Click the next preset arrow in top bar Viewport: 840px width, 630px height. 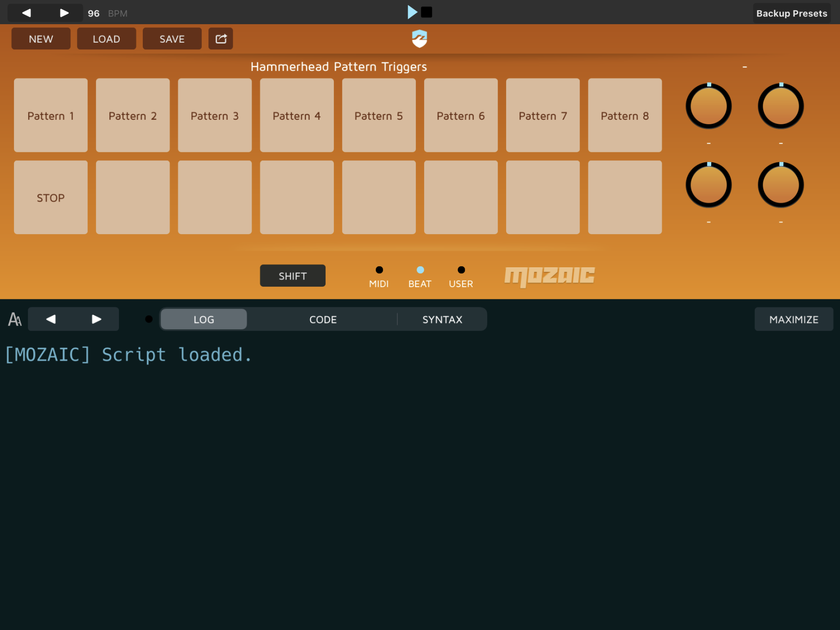(64, 13)
